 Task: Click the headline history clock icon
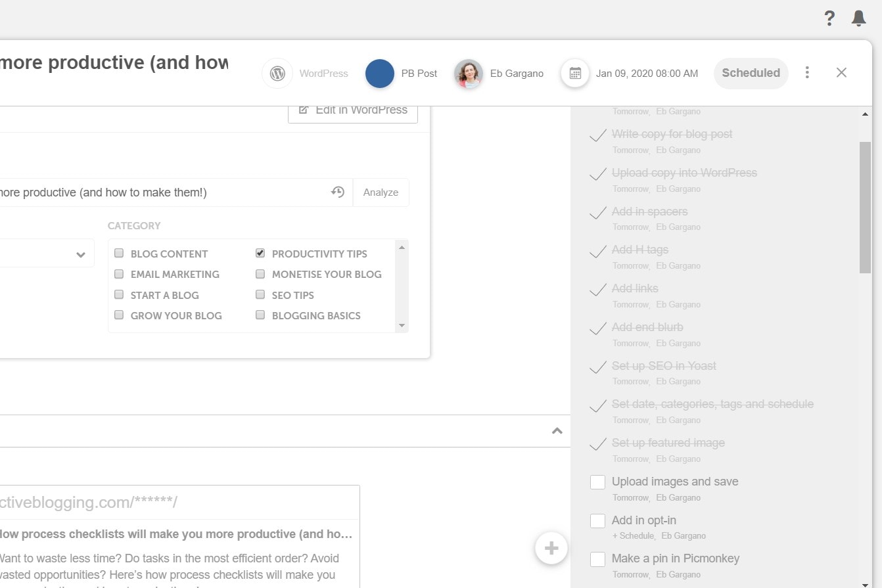tap(338, 192)
